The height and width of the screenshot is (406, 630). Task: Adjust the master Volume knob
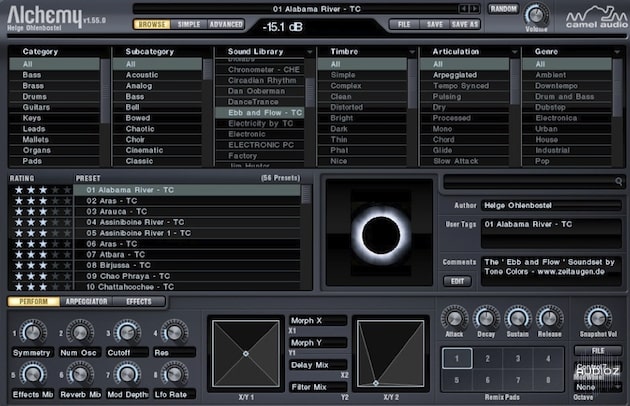coord(536,15)
